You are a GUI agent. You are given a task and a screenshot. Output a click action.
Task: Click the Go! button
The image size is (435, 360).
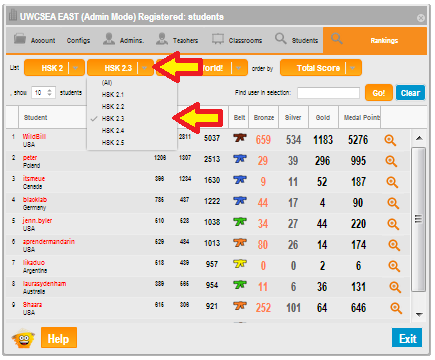point(379,93)
